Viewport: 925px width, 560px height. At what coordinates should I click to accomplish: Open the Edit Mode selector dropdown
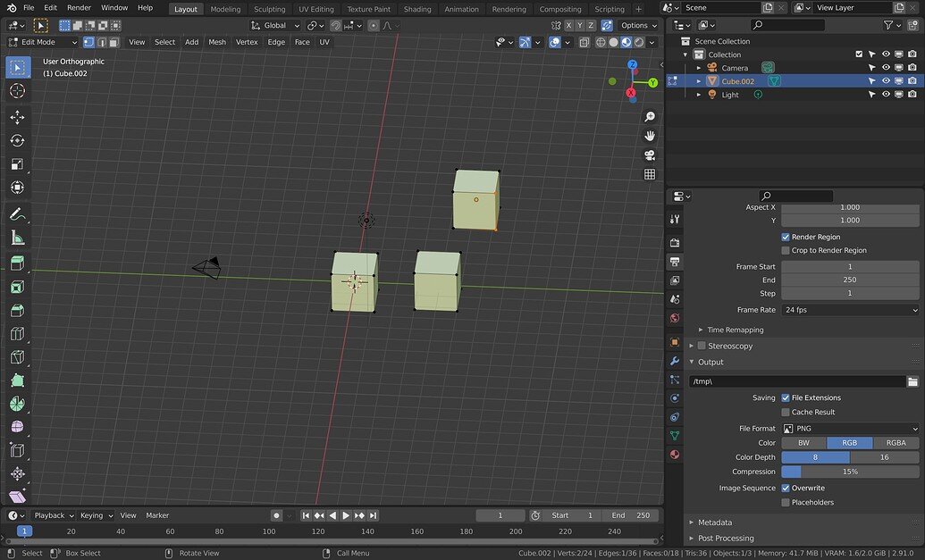[42, 42]
